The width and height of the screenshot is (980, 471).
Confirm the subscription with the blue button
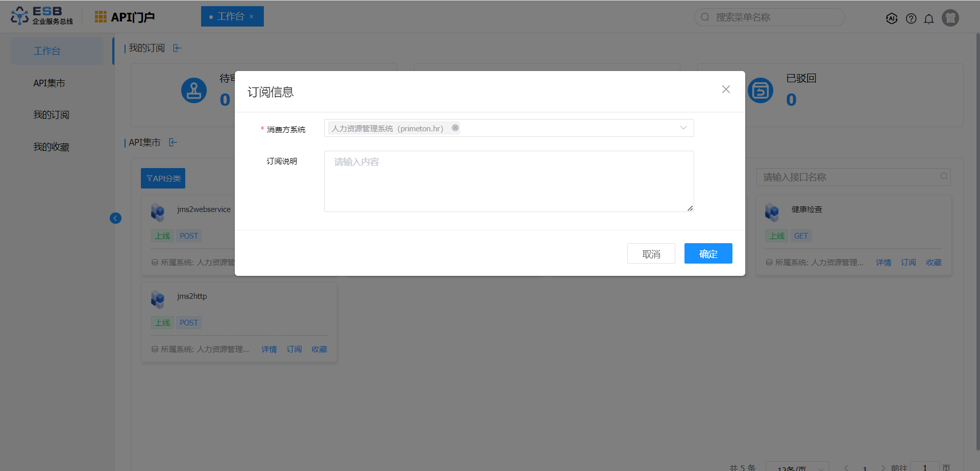(708, 254)
